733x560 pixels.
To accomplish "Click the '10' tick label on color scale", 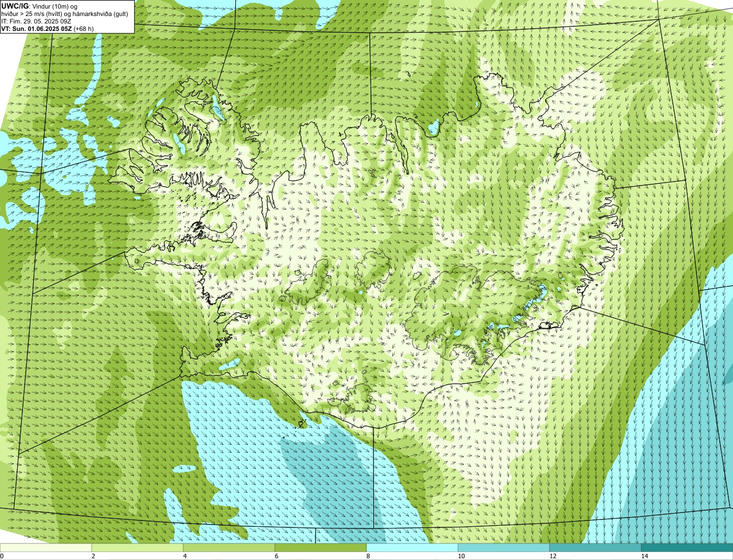I will (461, 556).
